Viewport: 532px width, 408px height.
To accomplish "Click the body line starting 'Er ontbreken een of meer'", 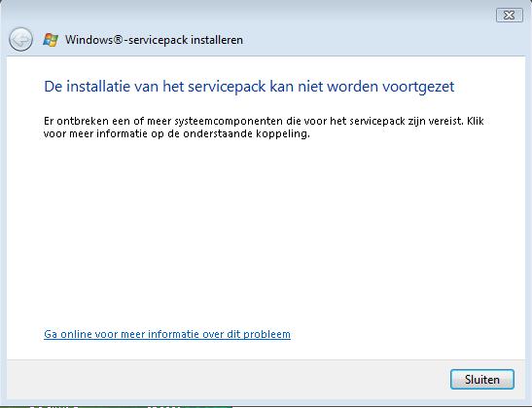I will pyautogui.click(x=264, y=121).
